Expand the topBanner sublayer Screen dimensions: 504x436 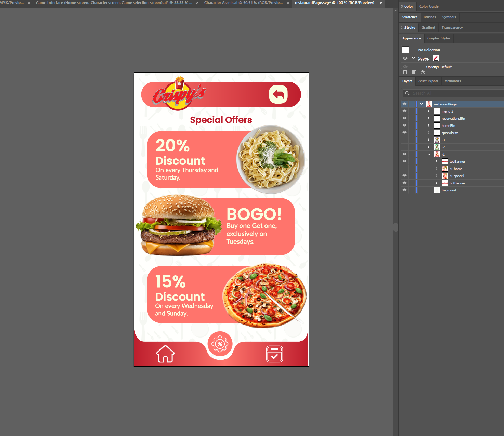click(436, 161)
